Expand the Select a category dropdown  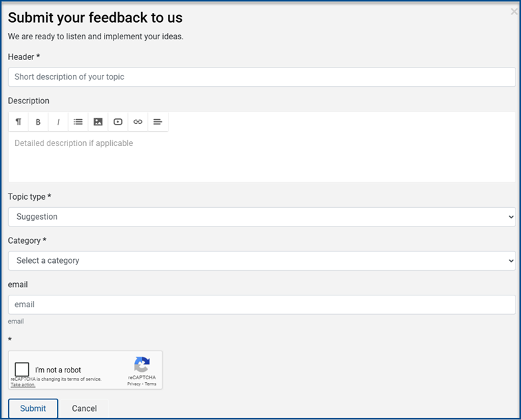[x=262, y=261]
